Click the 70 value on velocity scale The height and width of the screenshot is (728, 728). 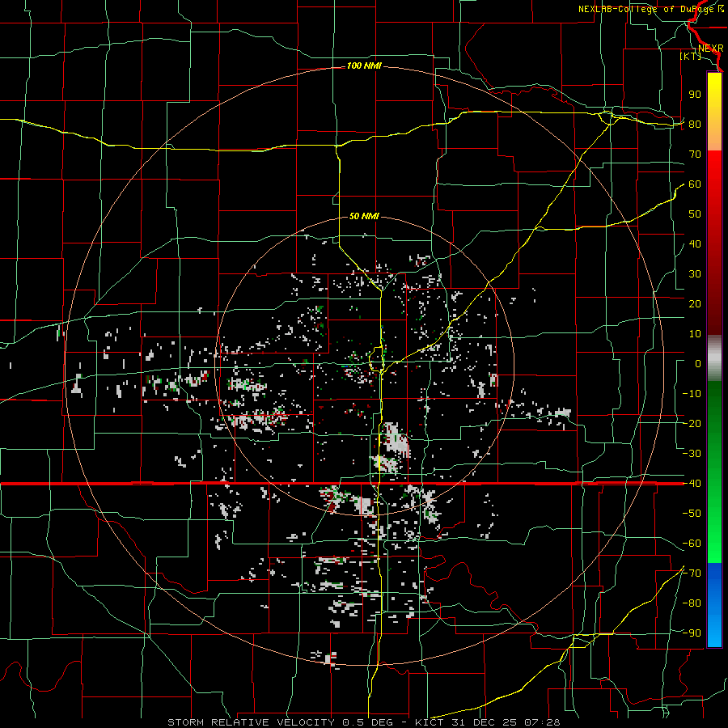[695, 154]
